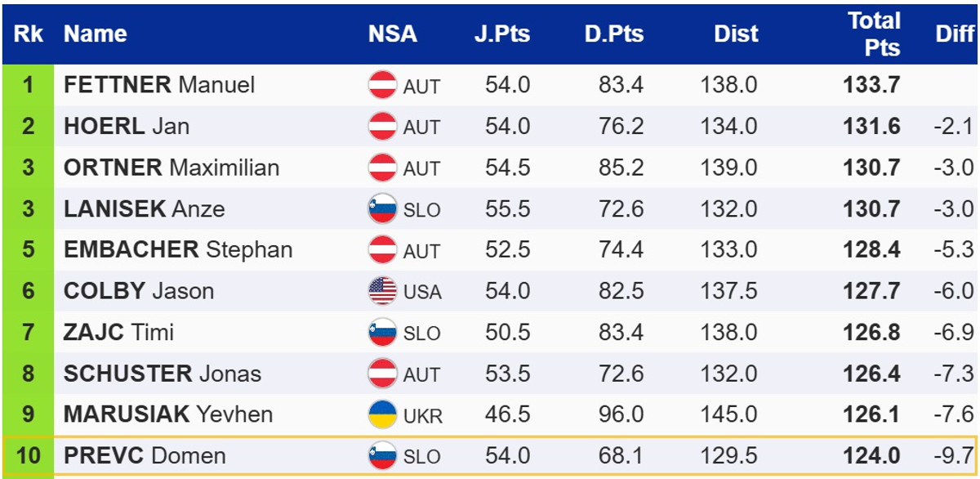Screen dimensions: 980x479
Task: Click Austria flag icon in HOERL Jan row
Action: pos(382,127)
